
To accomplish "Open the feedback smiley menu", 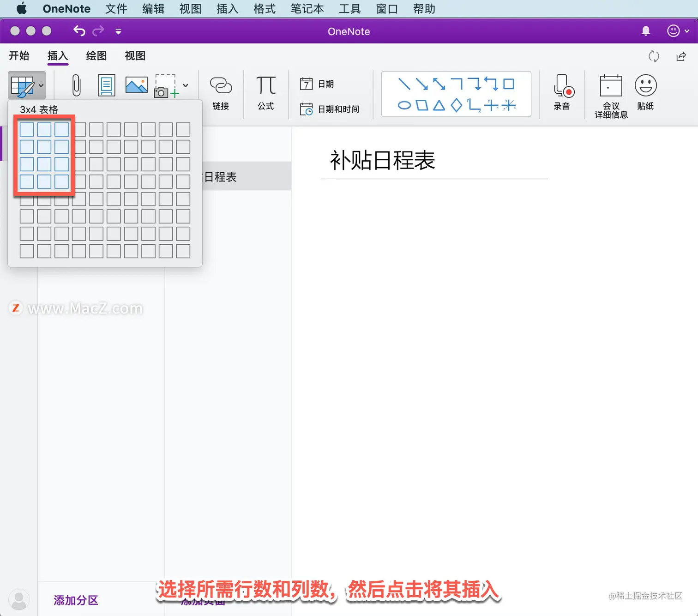I will (678, 31).
